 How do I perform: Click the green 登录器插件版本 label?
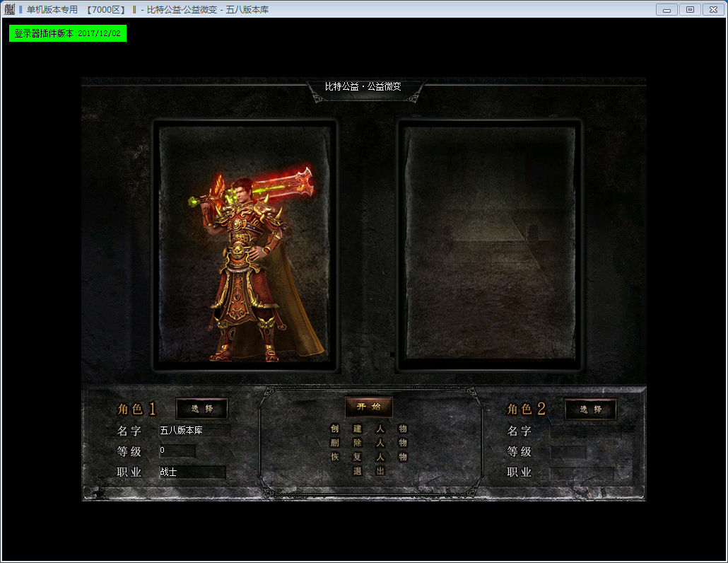(68, 33)
